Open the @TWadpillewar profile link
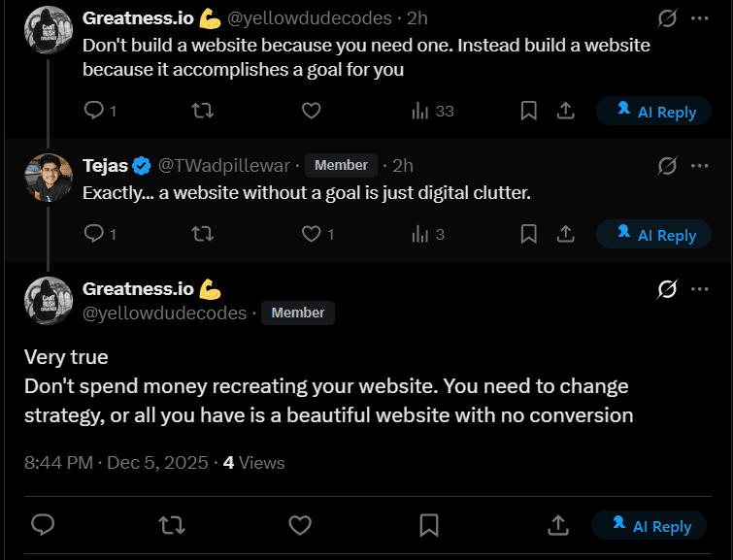Viewport: 733px width, 560px height. click(x=225, y=165)
